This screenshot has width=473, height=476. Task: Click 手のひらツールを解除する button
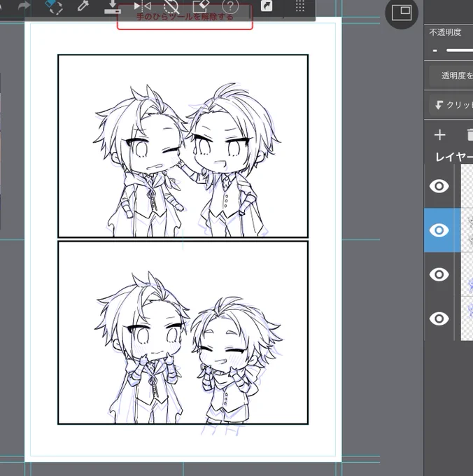(185, 17)
